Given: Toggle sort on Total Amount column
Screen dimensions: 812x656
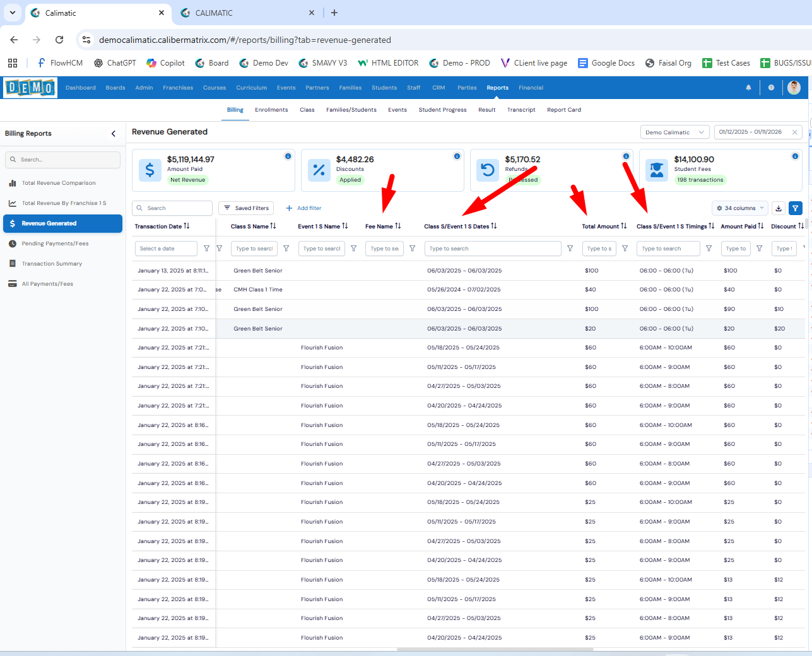Looking at the screenshot, I should (x=623, y=226).
